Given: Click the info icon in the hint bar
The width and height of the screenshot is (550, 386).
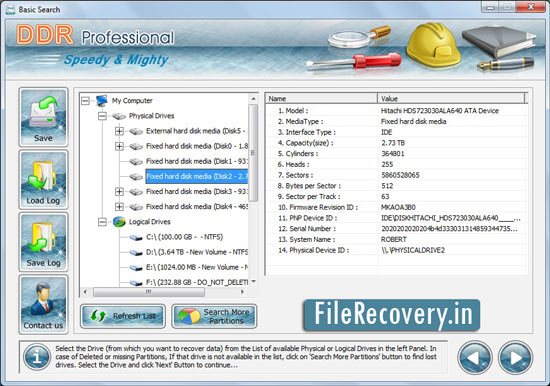Looking at the screenshot, I should [37, 357].
